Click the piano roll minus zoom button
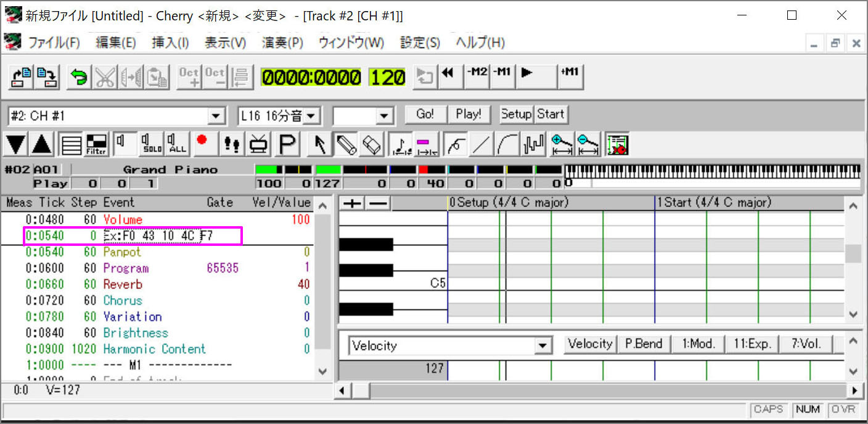This screenshot has width=868, height=424. tap(377, 203)
